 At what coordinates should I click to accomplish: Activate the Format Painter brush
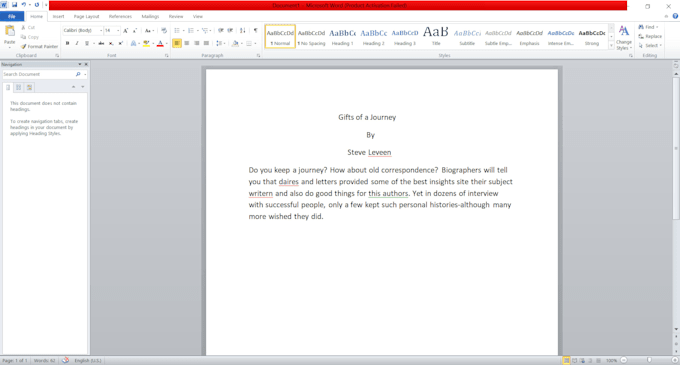(x=39, y=46)
